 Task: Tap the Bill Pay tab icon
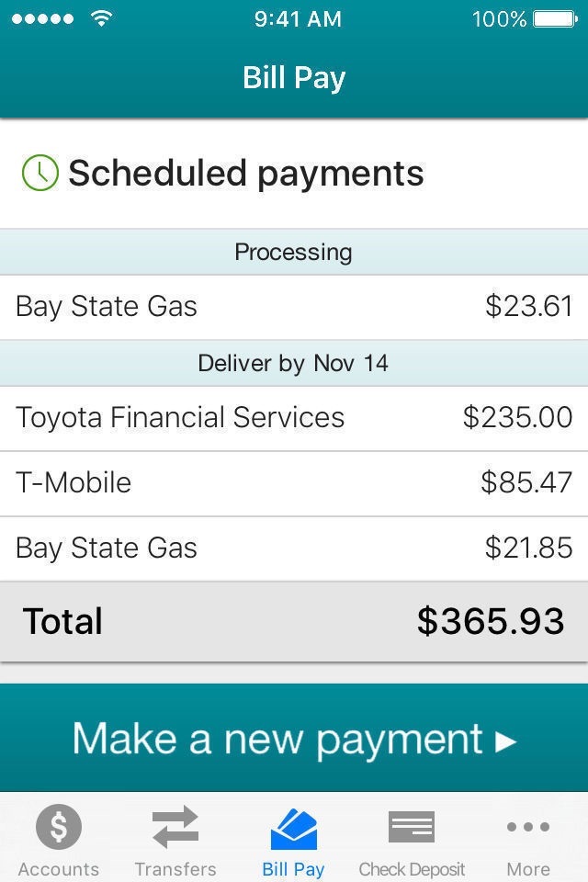(x=294, y=828)
